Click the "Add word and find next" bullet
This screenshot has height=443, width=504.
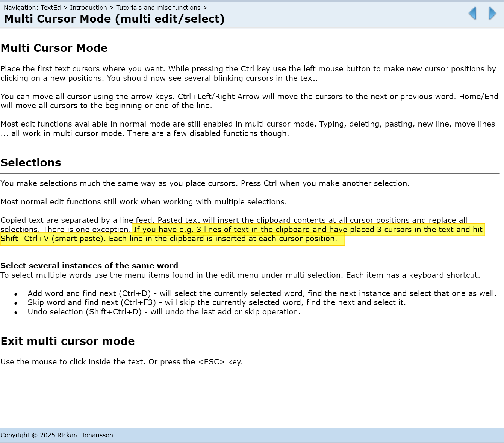pyautogui.click(x=262, y=293)
